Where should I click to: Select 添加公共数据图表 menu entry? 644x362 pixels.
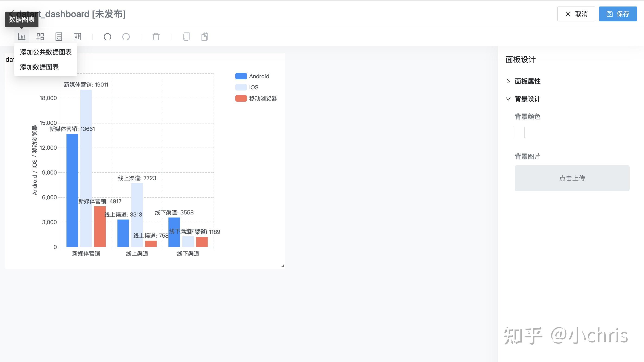click(46, 52)
